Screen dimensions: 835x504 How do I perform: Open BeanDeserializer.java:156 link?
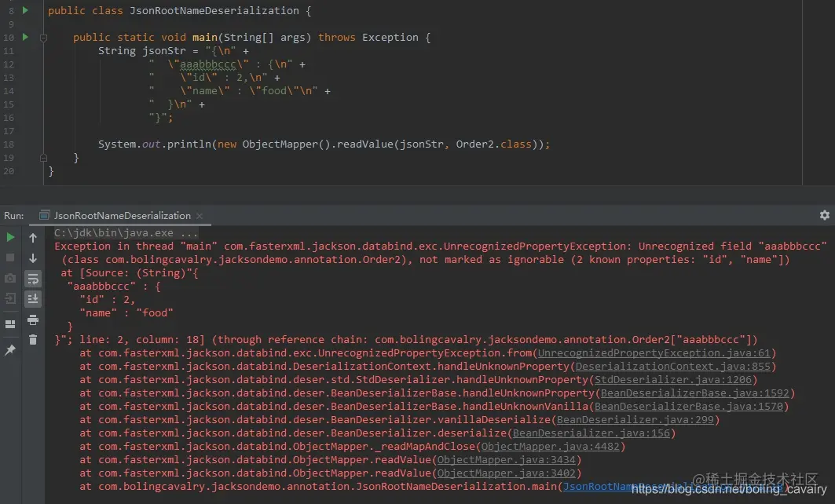(x=591, y=433)
